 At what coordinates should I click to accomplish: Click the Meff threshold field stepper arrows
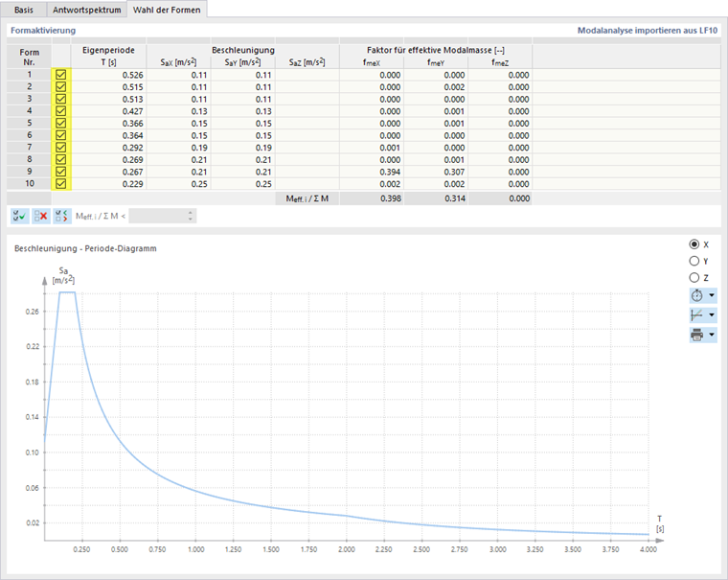click(191, 216)
